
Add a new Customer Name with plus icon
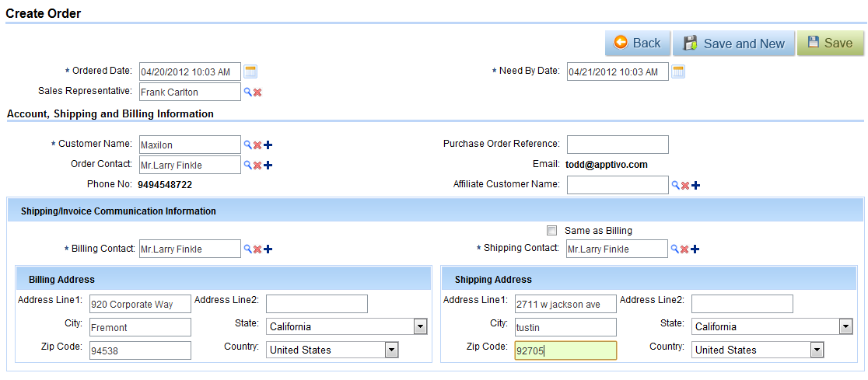coord(268,145)
